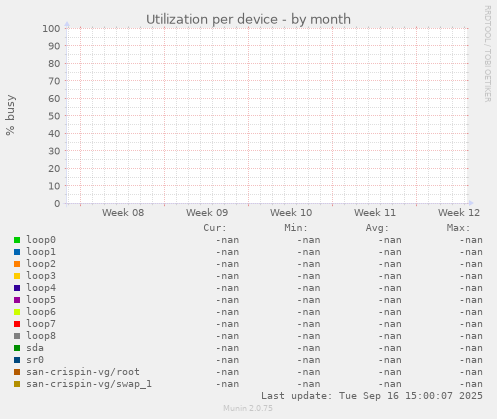Click the Max value for sda

tap(471, 348)
